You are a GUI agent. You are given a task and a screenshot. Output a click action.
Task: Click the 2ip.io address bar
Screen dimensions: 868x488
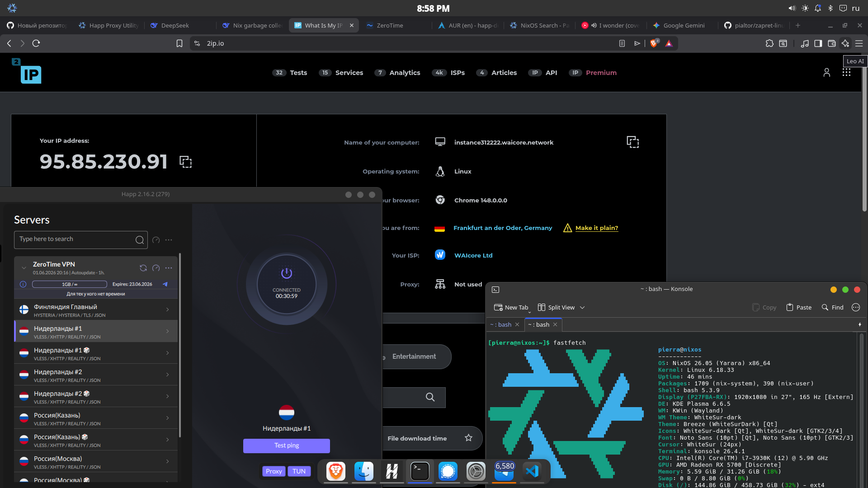407,43
